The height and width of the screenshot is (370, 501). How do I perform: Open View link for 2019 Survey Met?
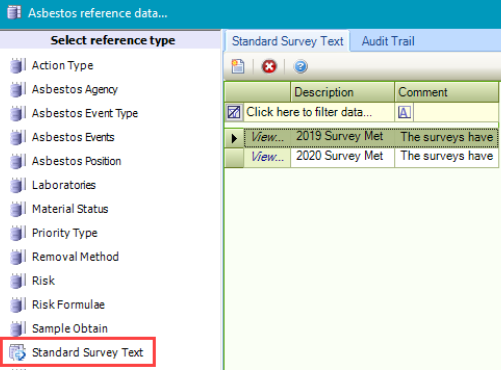(267, 137)
